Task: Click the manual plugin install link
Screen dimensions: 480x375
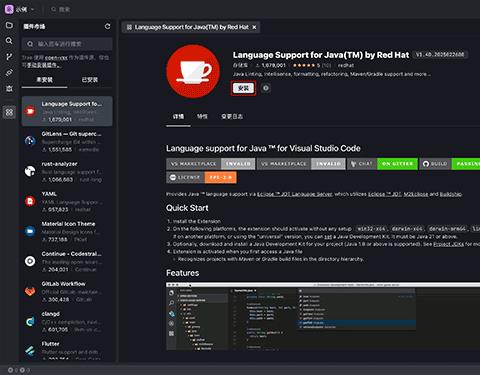Action: (x=43, y=65)
